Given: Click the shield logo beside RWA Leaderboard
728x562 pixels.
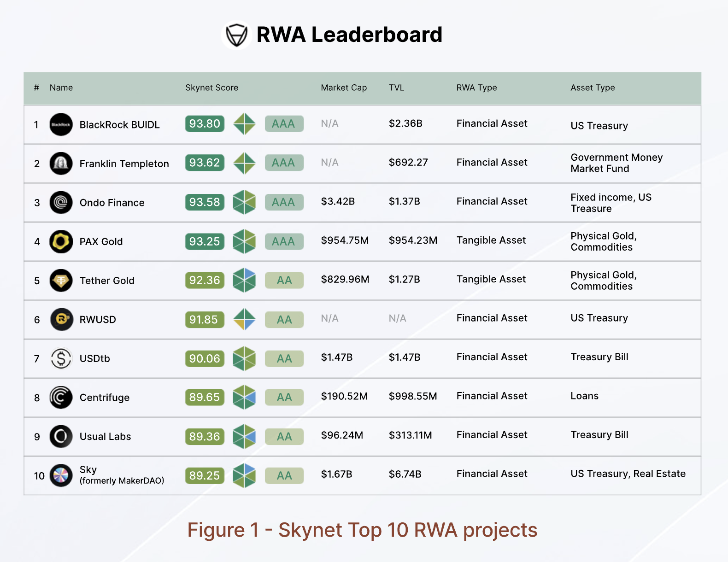Looking at the screenshot, I should click(x=236, y=35).
